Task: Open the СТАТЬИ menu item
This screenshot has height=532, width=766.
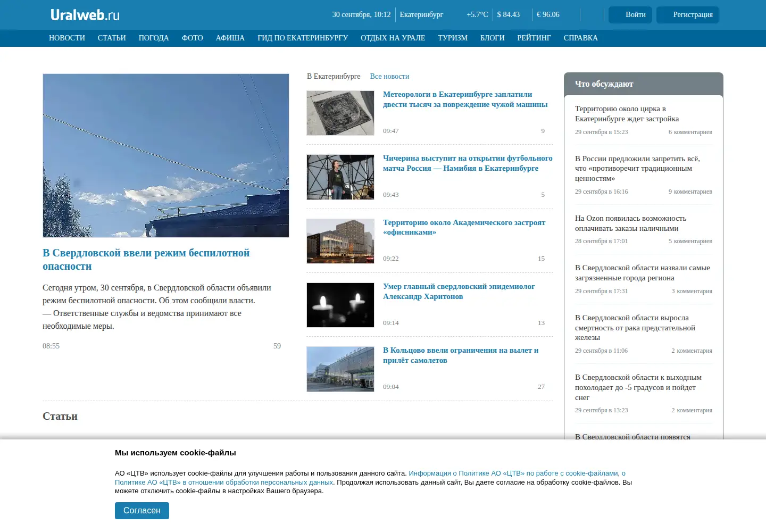Action: coord(112,38)
